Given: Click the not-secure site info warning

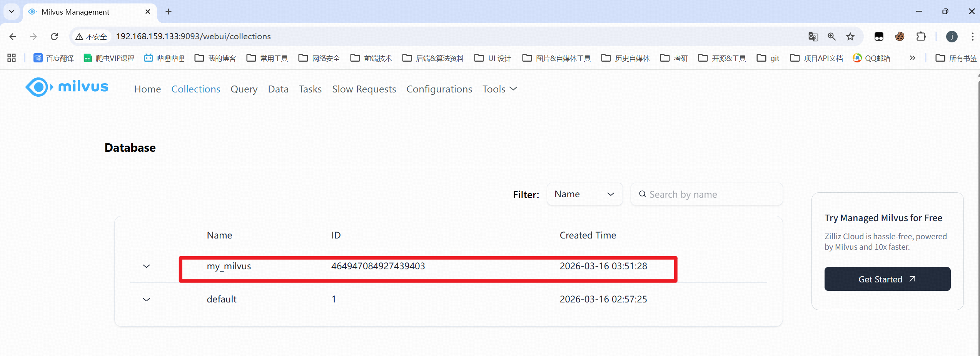Looking at the screenshot, I should [x=91, y=37].
